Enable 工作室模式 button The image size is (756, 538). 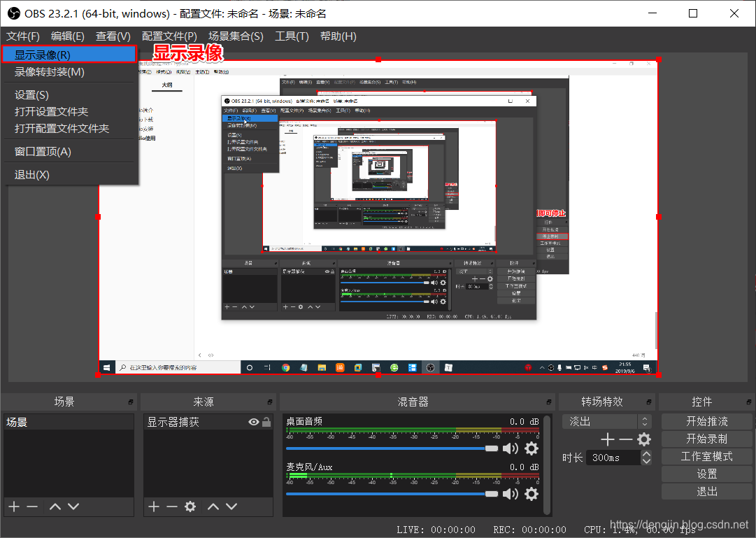tap(707, 456)
